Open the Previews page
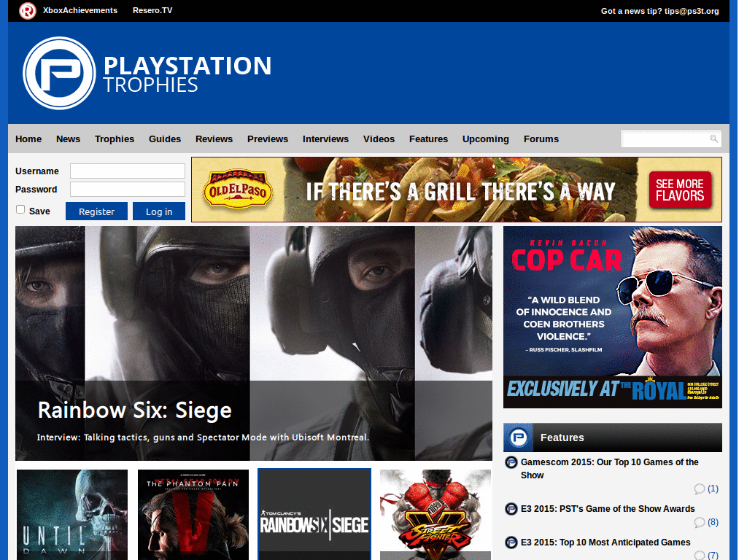 (x=268, y=139)
